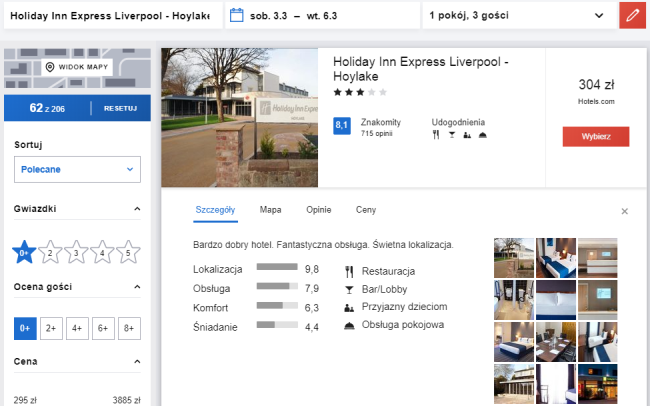Open the main hotel exterior photo

(x=239, y=118)
